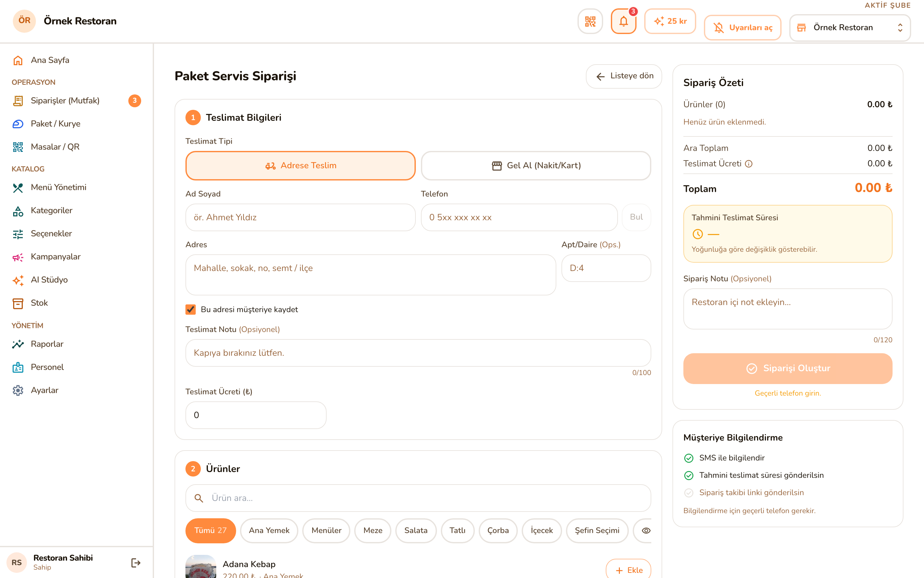Click the Bul phone lookup button
This screenshot has height=578, width=924.
[637, 217]
